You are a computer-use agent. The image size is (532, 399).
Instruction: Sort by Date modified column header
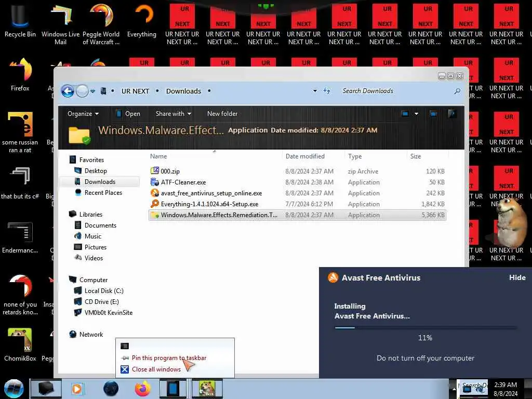pyautogui.click(x=313, y=156)
